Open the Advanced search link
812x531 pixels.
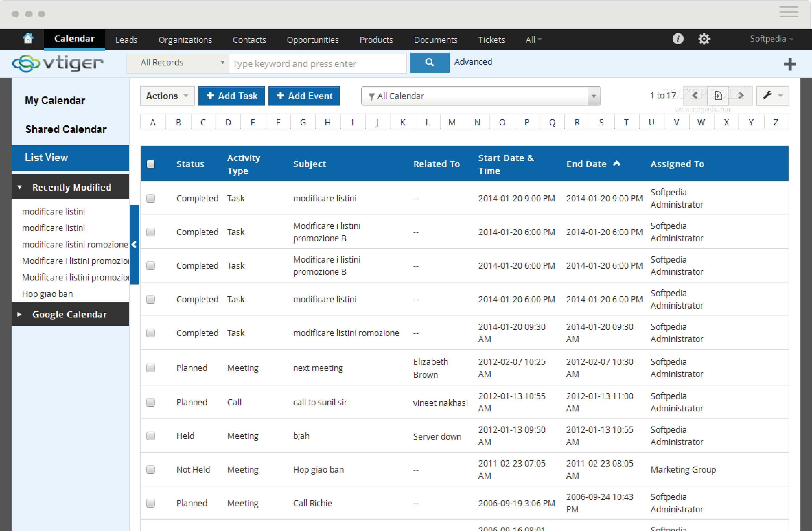tap(473, 62)
